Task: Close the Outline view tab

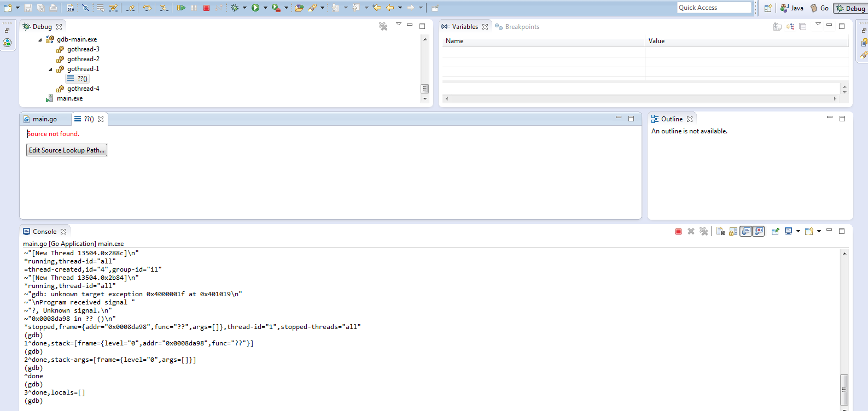Action: 690,119
